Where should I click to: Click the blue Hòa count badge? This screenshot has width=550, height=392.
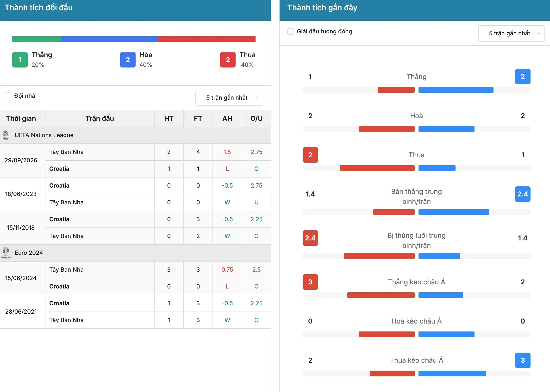coord(128,60)
